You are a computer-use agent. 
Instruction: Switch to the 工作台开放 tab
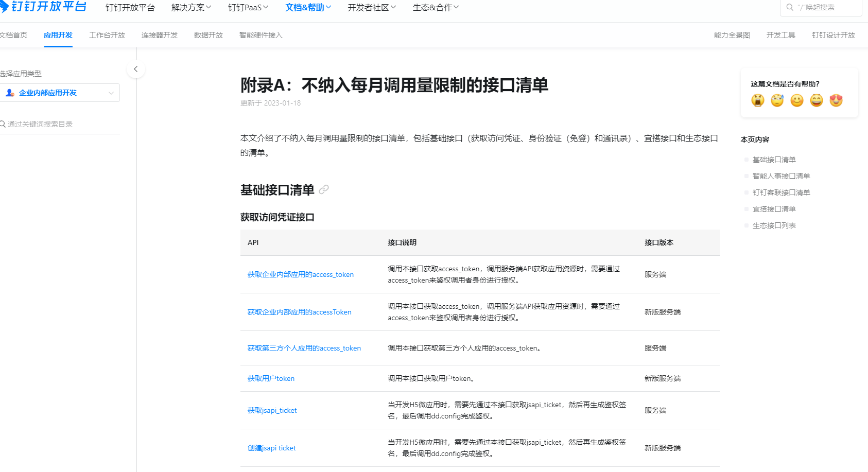coord(107,35)
